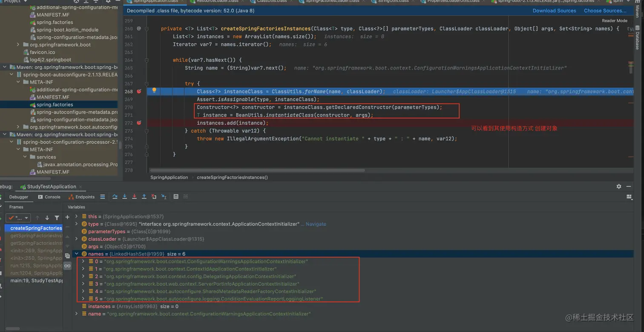Expand the classLoader variable node
Screen dimensions: 644x332
77,239
